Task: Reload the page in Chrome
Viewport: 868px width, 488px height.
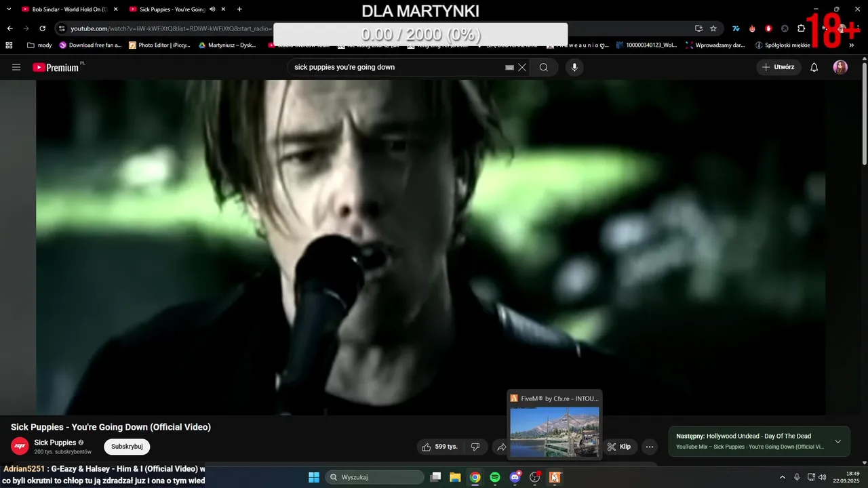Action: pos(42,28)
